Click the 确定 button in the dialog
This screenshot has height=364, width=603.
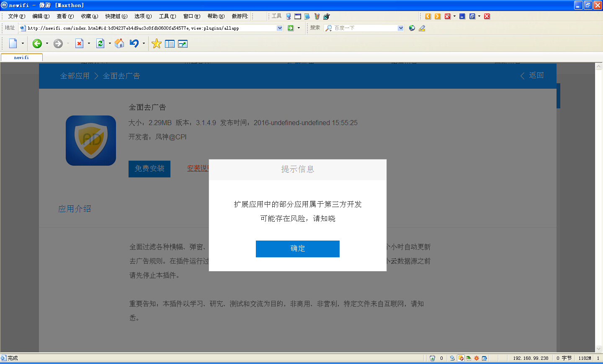coord(297,249)
